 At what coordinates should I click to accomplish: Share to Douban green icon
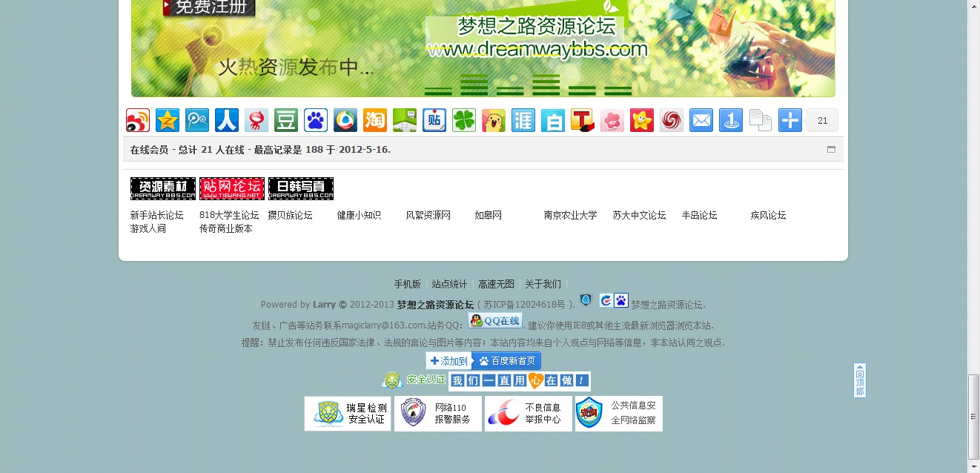[286, 120]
